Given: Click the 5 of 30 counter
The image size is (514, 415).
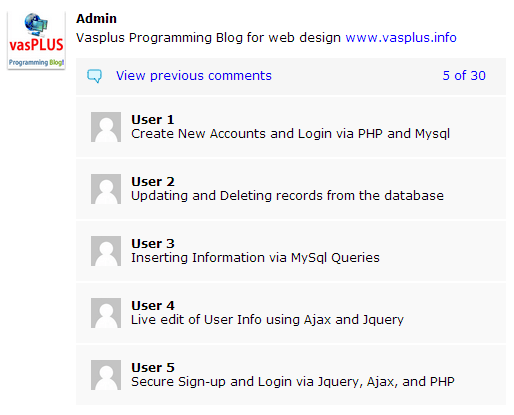Looking at the screenshot, I should (x=464, y=76).
